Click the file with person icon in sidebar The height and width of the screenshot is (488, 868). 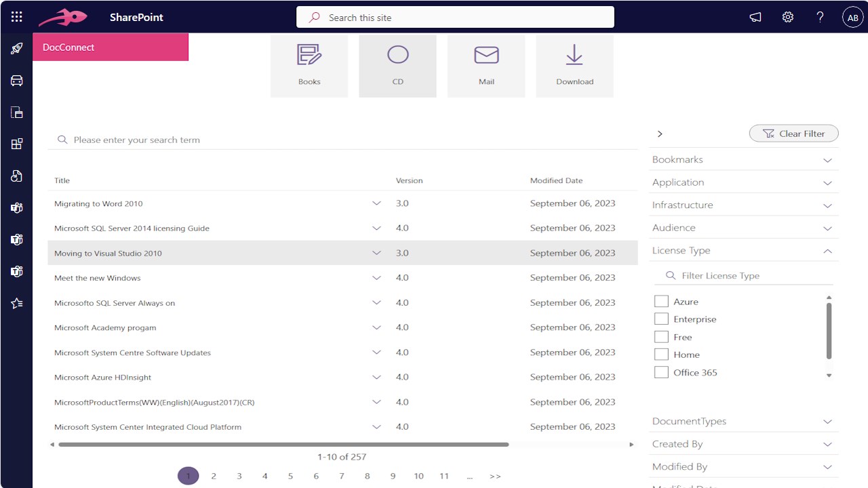[16, 176]
